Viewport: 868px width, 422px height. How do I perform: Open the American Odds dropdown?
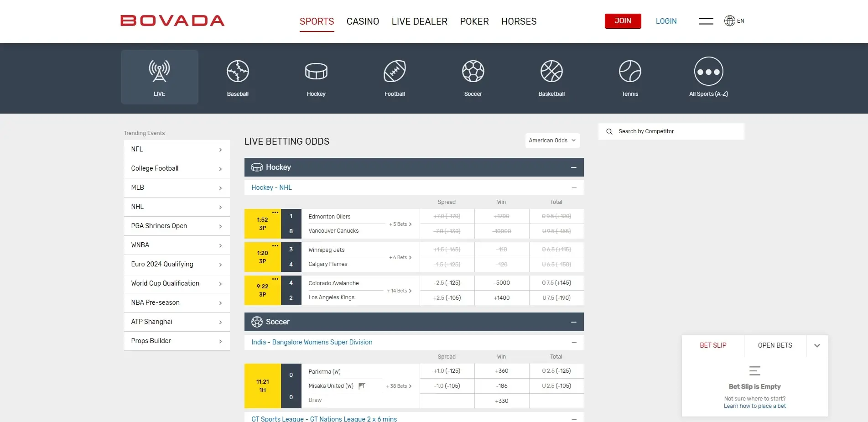coord(552,141)
